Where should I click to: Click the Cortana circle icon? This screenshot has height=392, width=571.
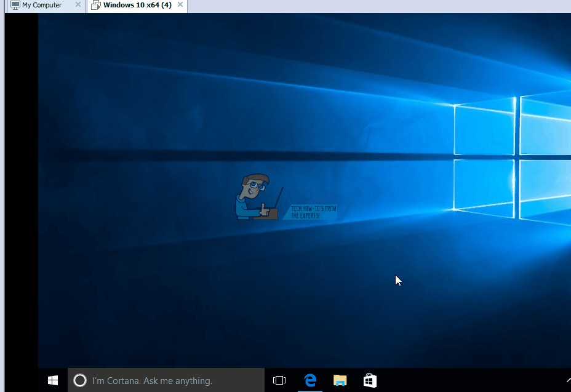80,380
